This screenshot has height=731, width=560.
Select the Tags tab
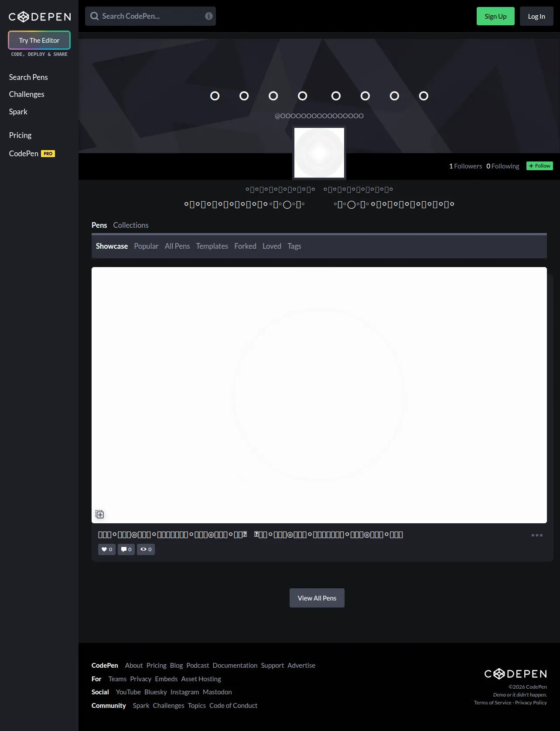coord(294,246)
